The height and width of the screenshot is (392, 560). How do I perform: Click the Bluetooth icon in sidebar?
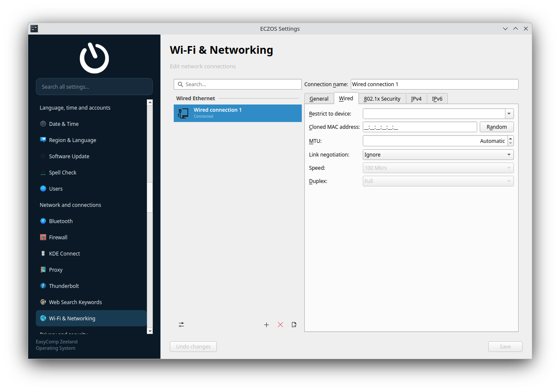pyautogui.click(x=43, y=221)
